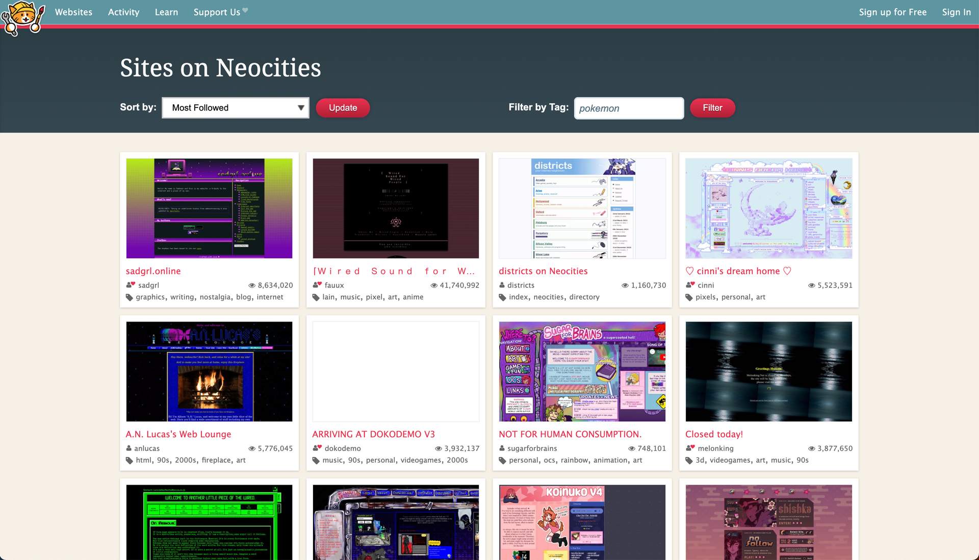Click NOT FOR HUMAN CONSUMPTION title
The image size is (979, 560).
pyautogui.click(x=570, y=434)
